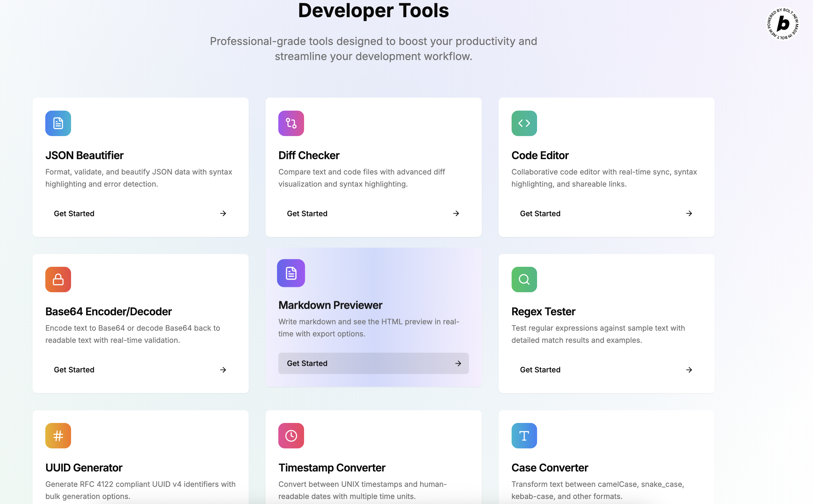Click the Timestamp Converter clock icon
The image size is (813, 504).
(x=291, y=436)
